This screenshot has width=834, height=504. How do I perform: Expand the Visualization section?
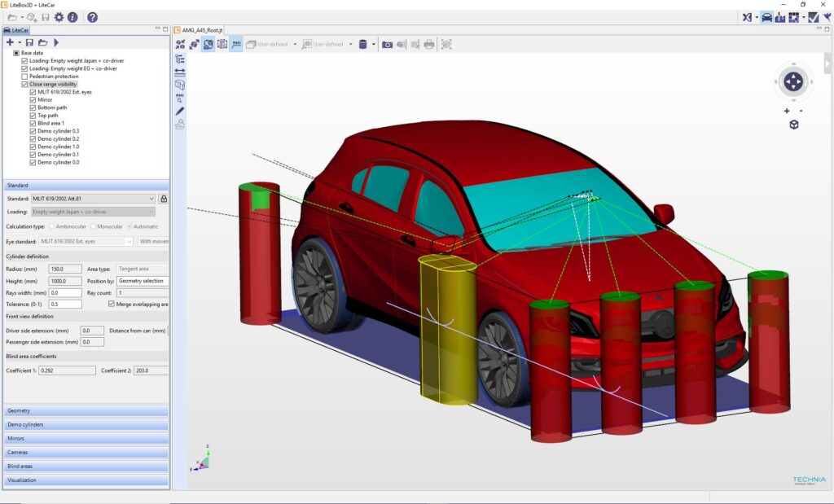tap(86, 480)
